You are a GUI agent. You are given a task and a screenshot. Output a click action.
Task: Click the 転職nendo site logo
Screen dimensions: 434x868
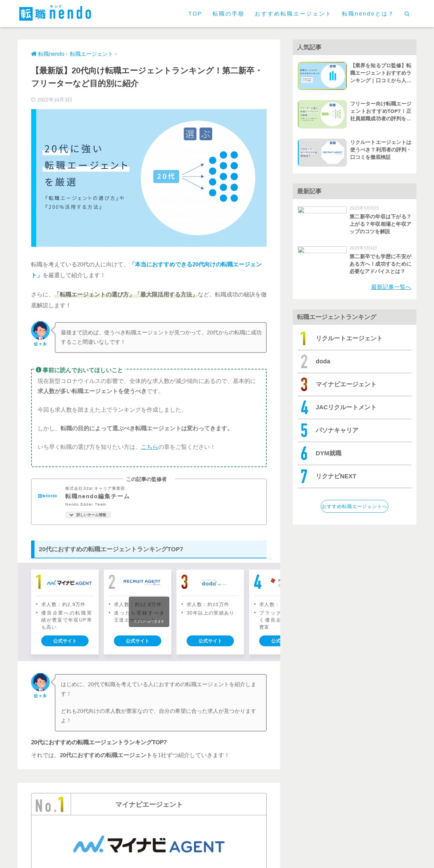55,13
